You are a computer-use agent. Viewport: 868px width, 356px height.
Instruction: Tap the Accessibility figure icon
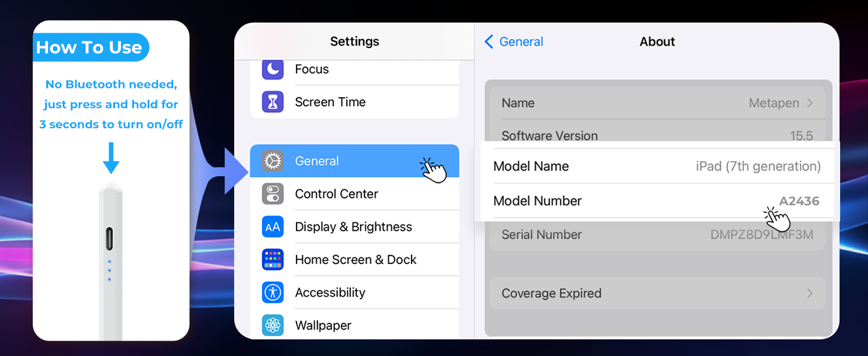coord(273,293)
